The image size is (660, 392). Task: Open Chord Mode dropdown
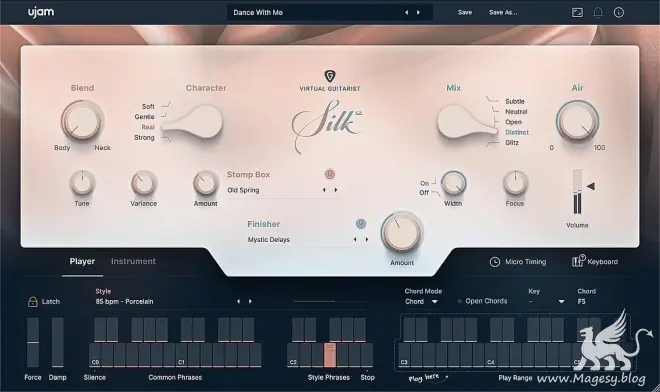421,301
